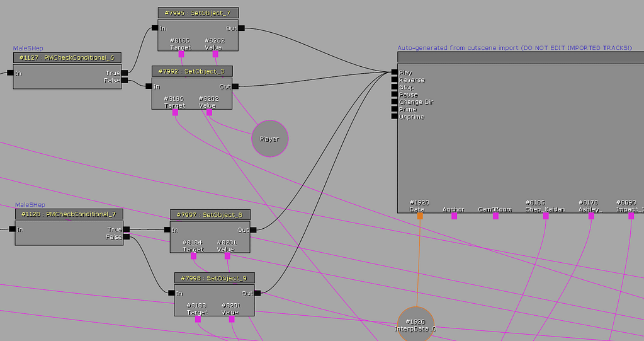Click the True output pin of PMCheckConditional_6
Viewport: 644px width, 341px height.
click(125, 73)
